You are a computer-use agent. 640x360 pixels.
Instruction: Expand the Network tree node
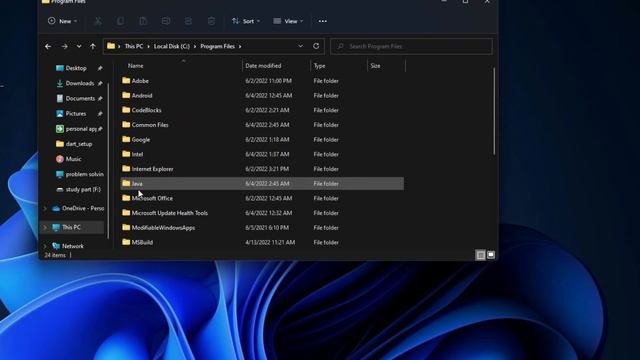pos(45,246)
